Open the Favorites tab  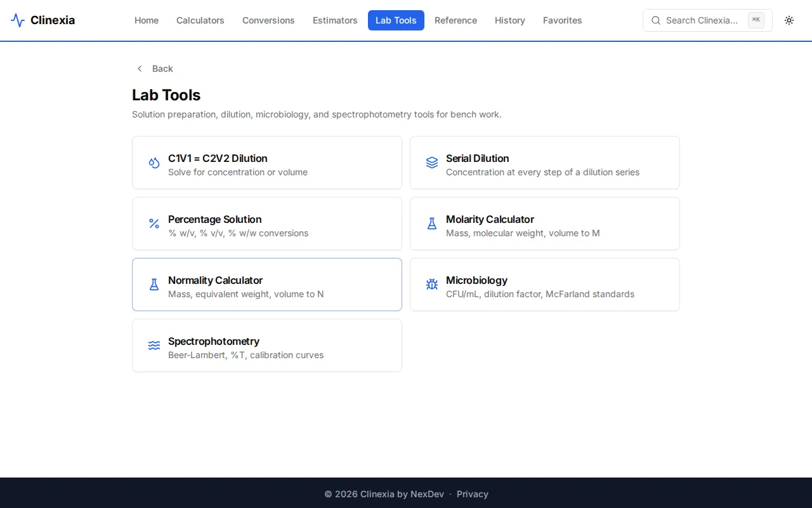[563, 20]
